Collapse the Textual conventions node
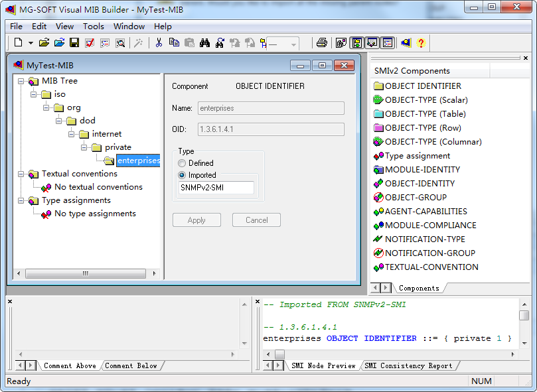This screenshot has height=392, width=537. tap(21, 174)
